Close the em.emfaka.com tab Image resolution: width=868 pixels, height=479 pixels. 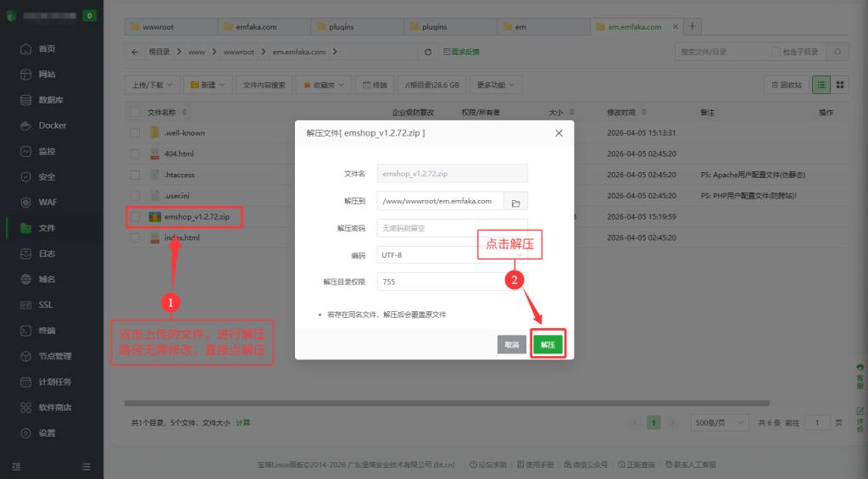coord(676,26)
